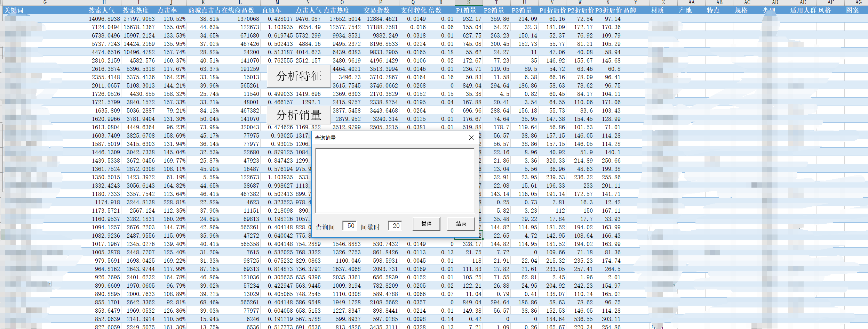Image resolution: width=868 pixels, height=329 pixels.
Task: Select the 品牌 header cell
Action: (x=636, y=10)
